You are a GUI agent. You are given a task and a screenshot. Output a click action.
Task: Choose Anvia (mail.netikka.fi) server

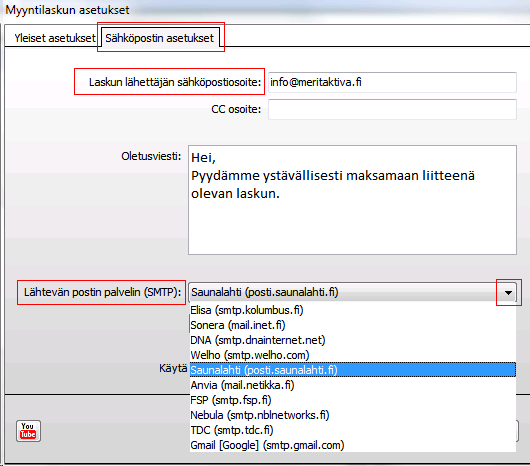click(x=353, y=385)
